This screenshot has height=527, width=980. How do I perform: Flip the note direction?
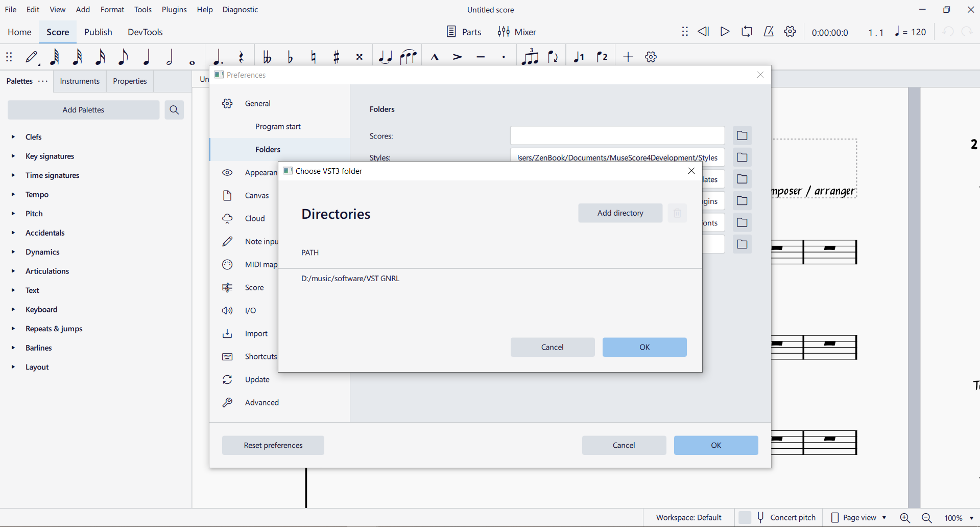(553, 57)
